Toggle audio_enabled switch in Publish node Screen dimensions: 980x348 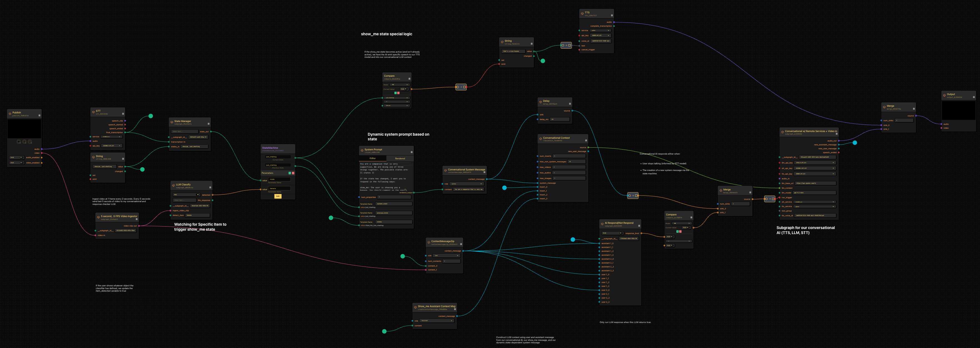21,158
